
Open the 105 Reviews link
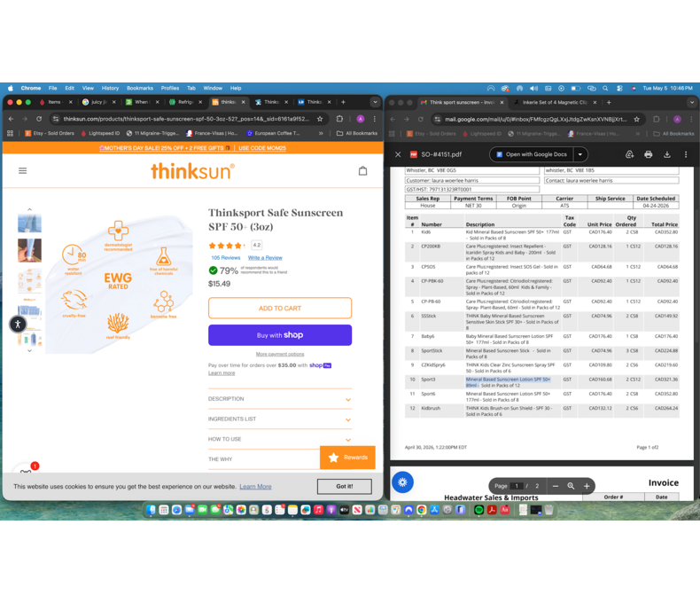[225, 258]
